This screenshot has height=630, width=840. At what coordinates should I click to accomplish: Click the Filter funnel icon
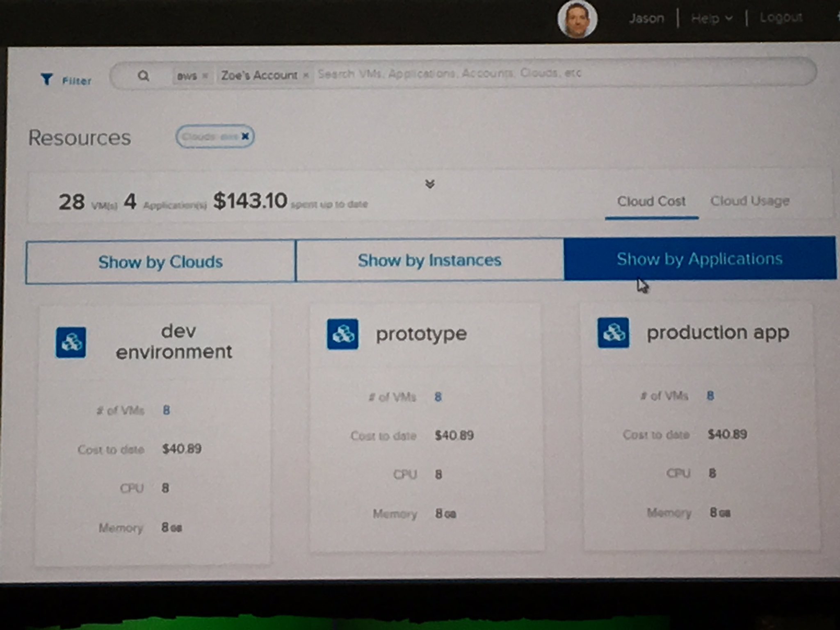click(x=47, y=79)
